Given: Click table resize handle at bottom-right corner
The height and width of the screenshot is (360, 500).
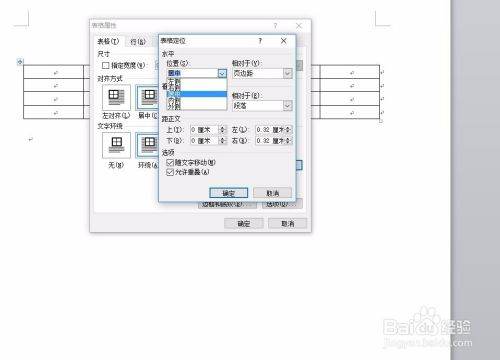Looking at the screenshot, I should [x=381, y=121].
